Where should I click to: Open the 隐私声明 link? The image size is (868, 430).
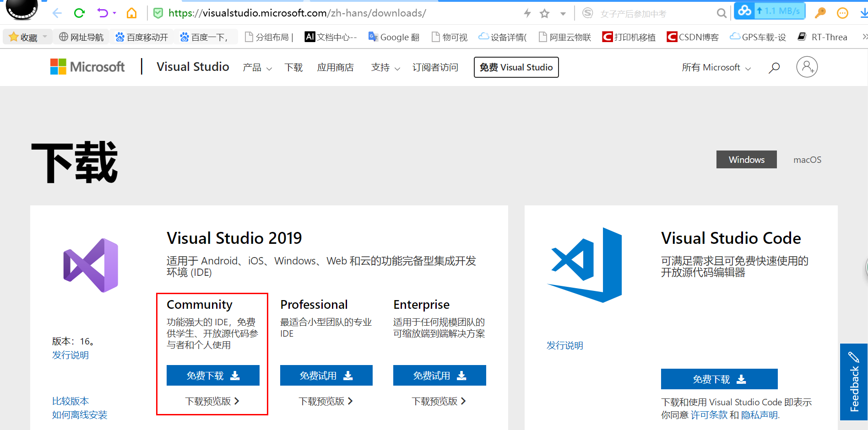(x=759, y=415)
